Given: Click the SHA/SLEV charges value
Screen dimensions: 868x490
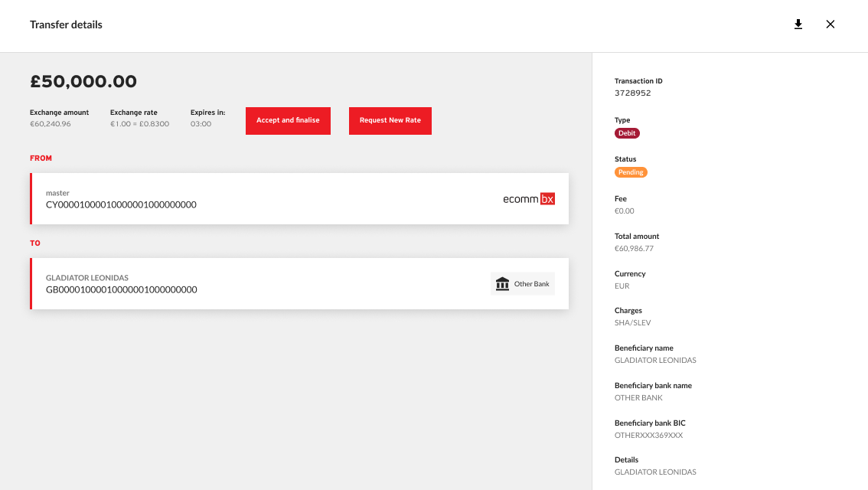Looking at the screenshot, I should coord(633,323).
